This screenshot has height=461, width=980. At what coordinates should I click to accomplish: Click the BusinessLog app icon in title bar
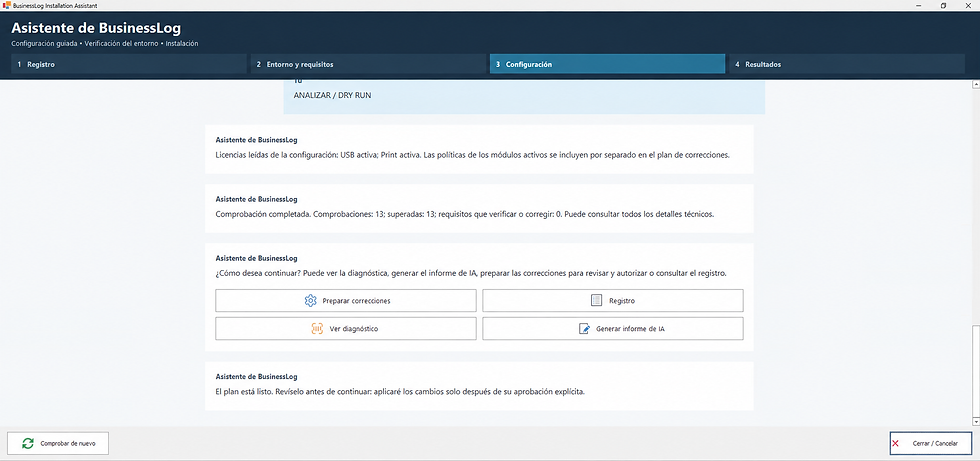[8, 5]
